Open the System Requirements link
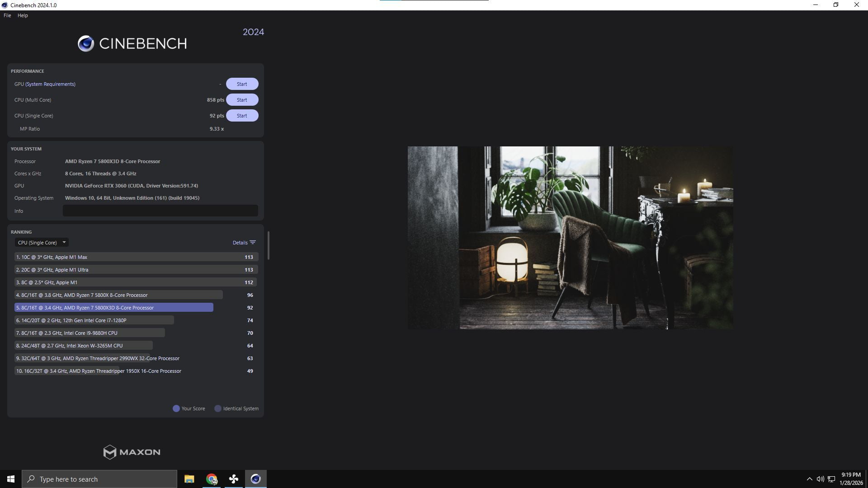 point(50,84)
